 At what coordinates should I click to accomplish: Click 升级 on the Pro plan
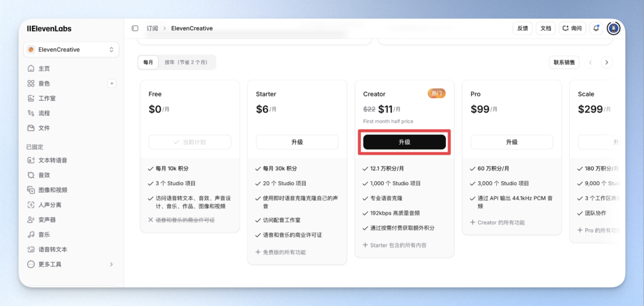[512, 142]
